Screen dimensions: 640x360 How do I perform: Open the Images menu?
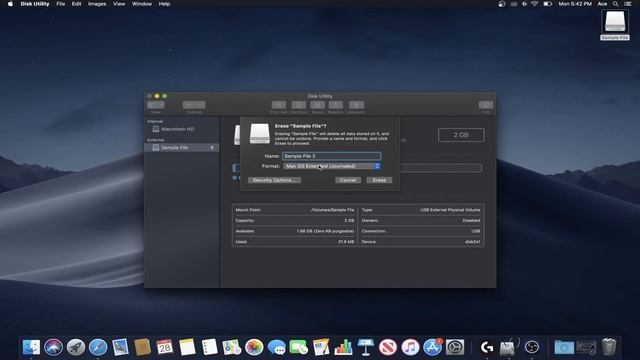[x=97, y=4]
